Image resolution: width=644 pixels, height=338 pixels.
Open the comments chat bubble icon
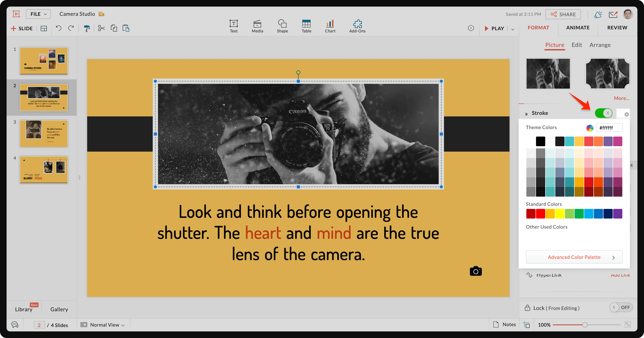click(15, 325)
